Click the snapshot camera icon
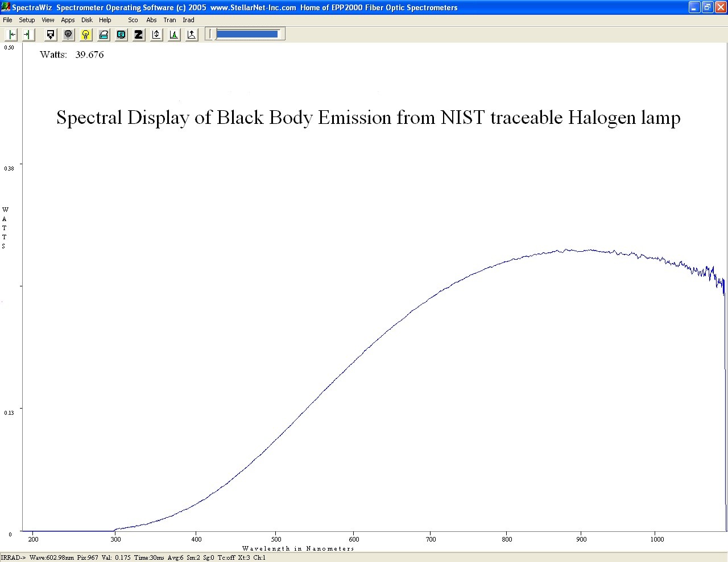The width and height of the screenshot is (728, 562). coord(121,35)
